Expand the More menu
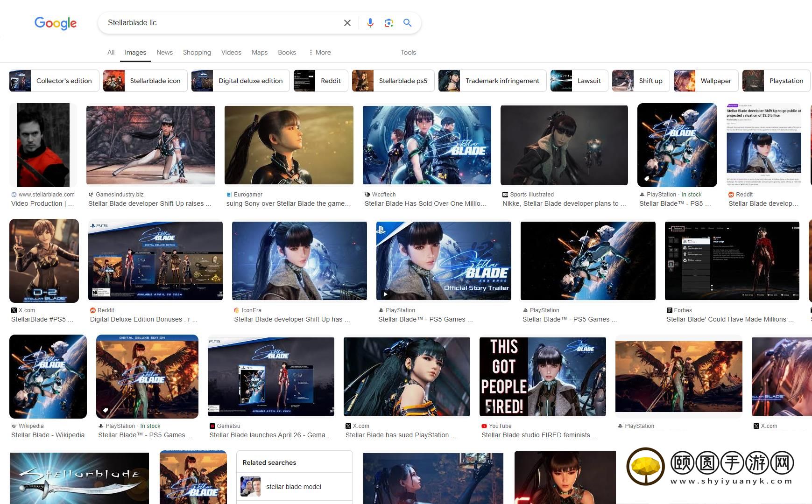This screenshot has width=812, height=504. (x=320, y=52)
